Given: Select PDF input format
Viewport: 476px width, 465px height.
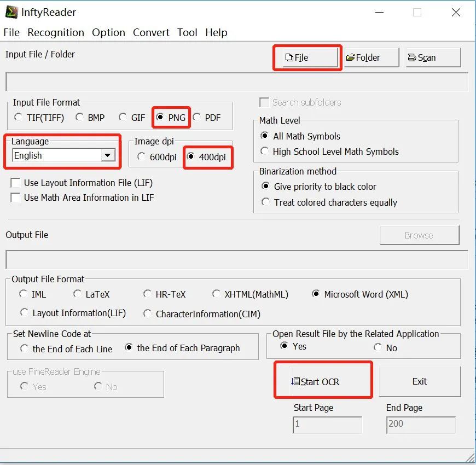Looking at the screenshot, I should click(207, 118).
